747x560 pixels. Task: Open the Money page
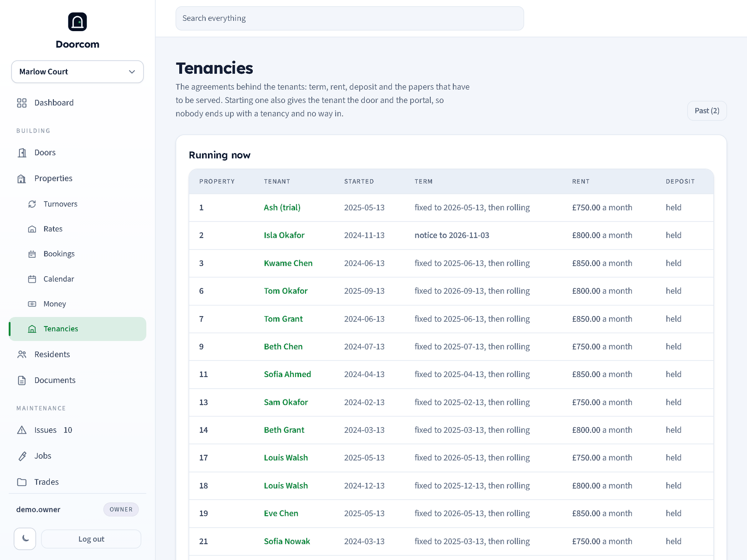[x=78, y=304]
